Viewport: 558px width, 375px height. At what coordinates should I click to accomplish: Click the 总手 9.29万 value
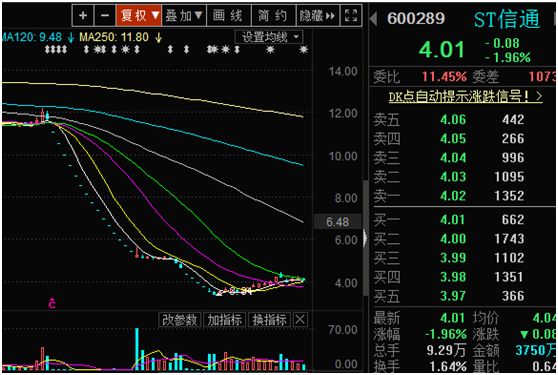click(446, 351)
